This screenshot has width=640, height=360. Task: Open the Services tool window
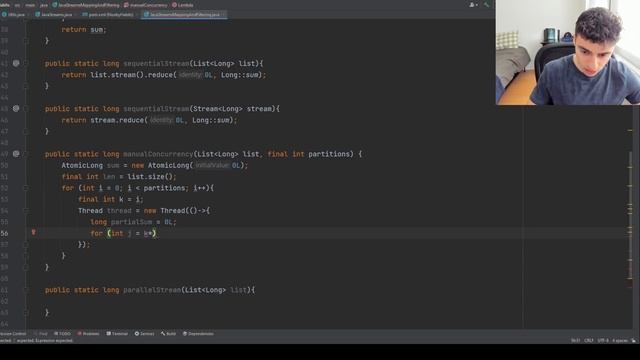[144, 333]
